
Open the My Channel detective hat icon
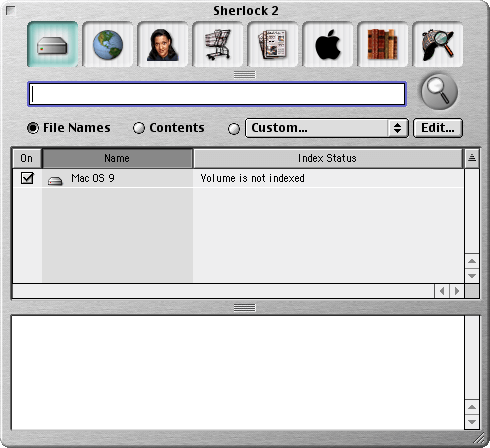(437, 44)
